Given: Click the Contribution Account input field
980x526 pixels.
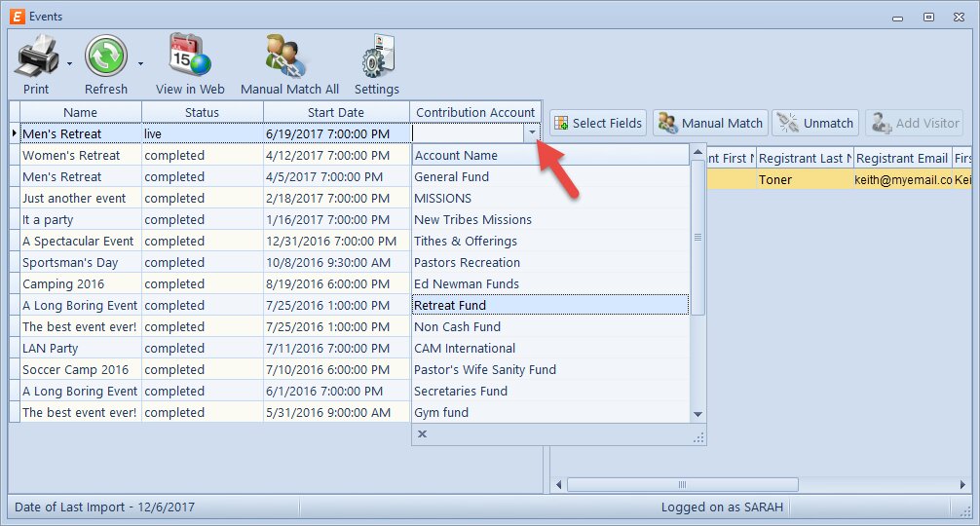Looking at the screenshot, I should pyautogui.click(x=468, y=133).
